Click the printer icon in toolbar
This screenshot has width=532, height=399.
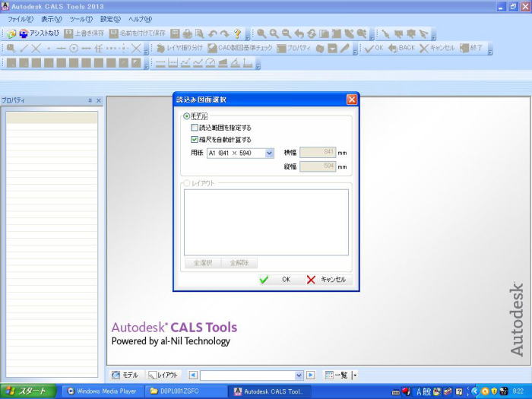tap(187, 33)
